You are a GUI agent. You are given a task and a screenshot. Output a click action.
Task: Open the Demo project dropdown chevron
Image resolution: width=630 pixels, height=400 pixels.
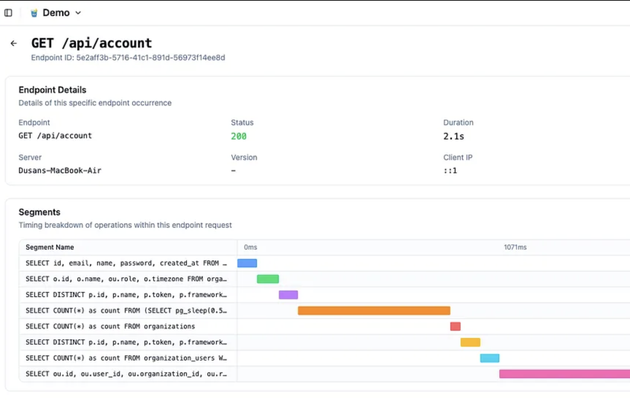coord(78,13)
